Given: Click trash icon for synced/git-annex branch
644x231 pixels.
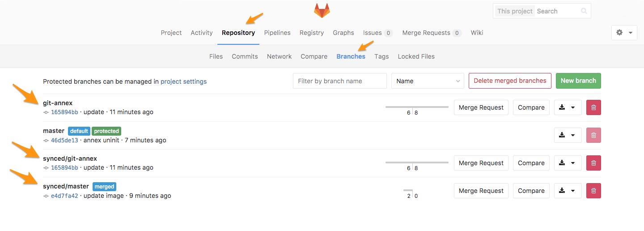Looking at the screenshot, I should coord(593,163).
